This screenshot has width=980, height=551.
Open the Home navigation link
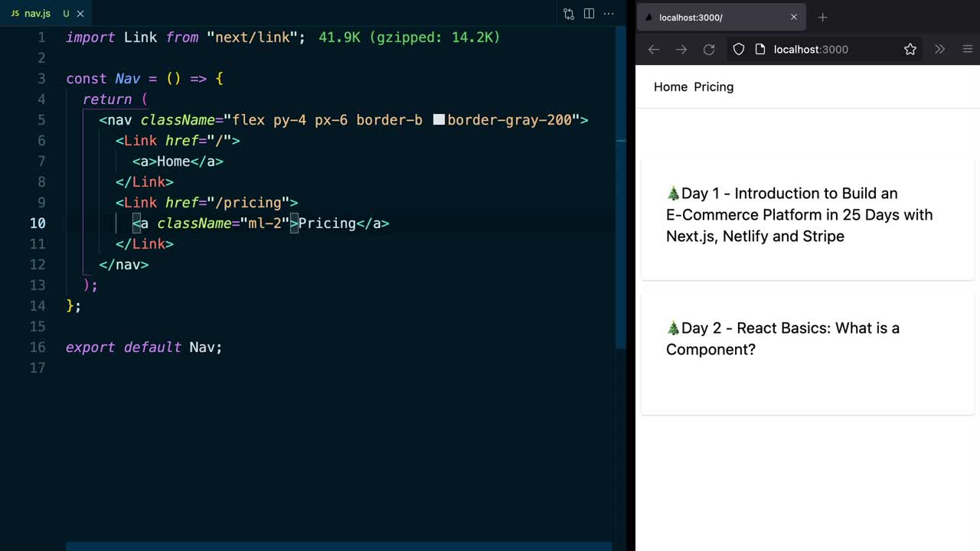[671, 86]
